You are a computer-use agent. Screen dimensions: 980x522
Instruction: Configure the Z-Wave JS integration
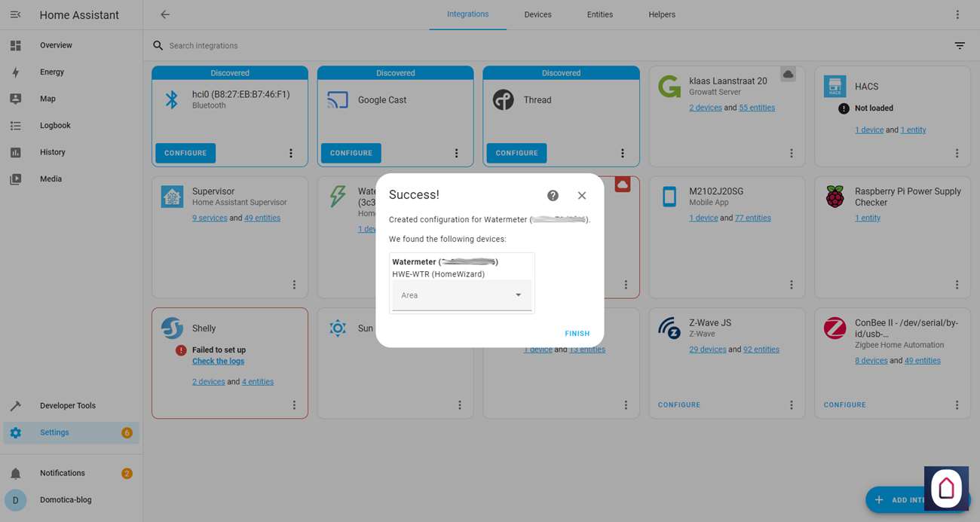coord(679,404)
